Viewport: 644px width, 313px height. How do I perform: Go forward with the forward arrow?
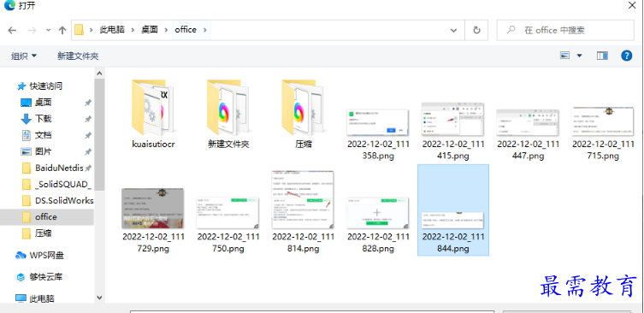point(32,31)
